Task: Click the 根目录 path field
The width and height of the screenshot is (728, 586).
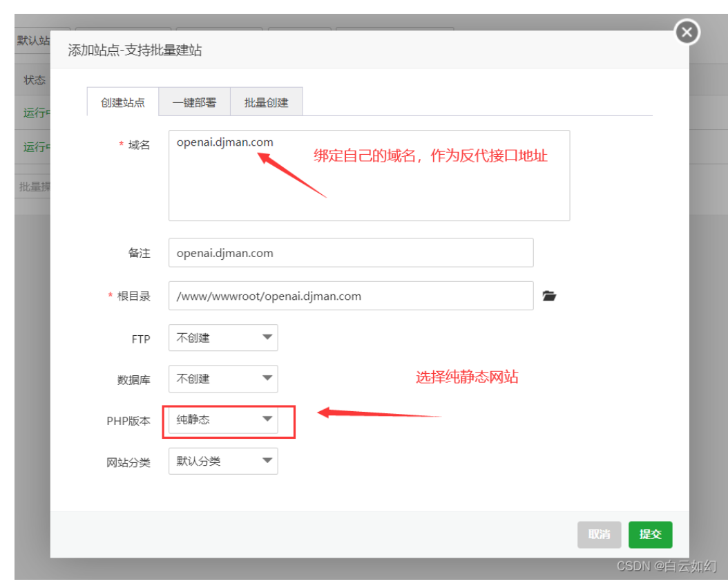Action: [350, 296]
